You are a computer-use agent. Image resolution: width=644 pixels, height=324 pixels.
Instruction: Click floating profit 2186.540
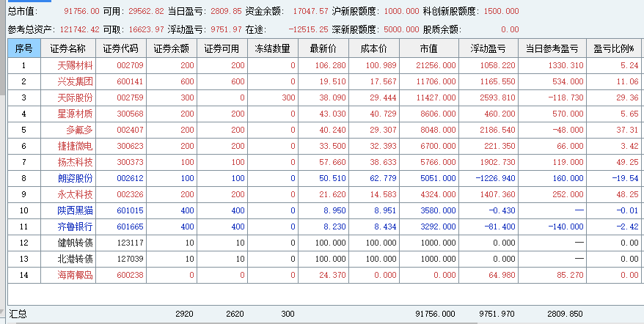click(x=498, y=130)
